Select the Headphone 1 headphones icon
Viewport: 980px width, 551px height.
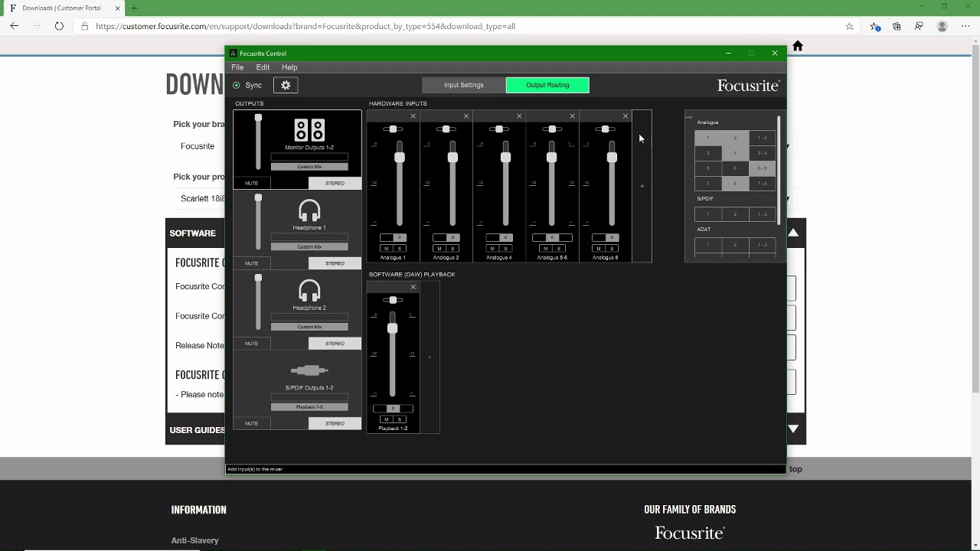(x=309, y=210)
